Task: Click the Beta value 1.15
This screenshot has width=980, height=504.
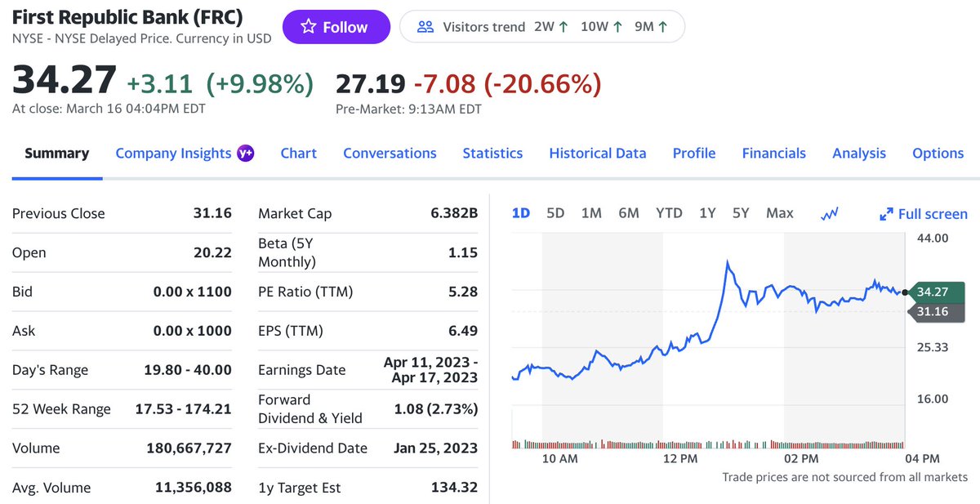Action: pos(463,252)
